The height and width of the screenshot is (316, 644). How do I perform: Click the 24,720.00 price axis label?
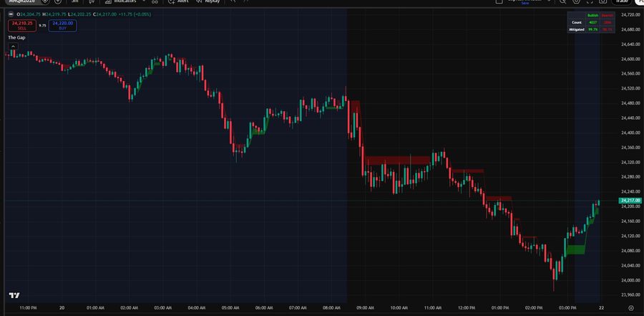click(630, 15)
